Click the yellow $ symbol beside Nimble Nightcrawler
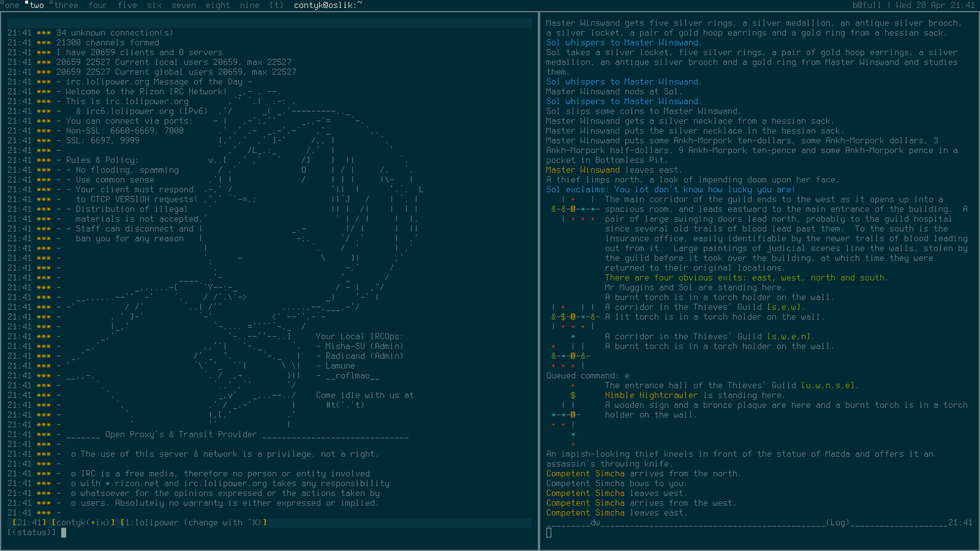The height and width of the screenshot is (551, 980). [x=573, y=395]
